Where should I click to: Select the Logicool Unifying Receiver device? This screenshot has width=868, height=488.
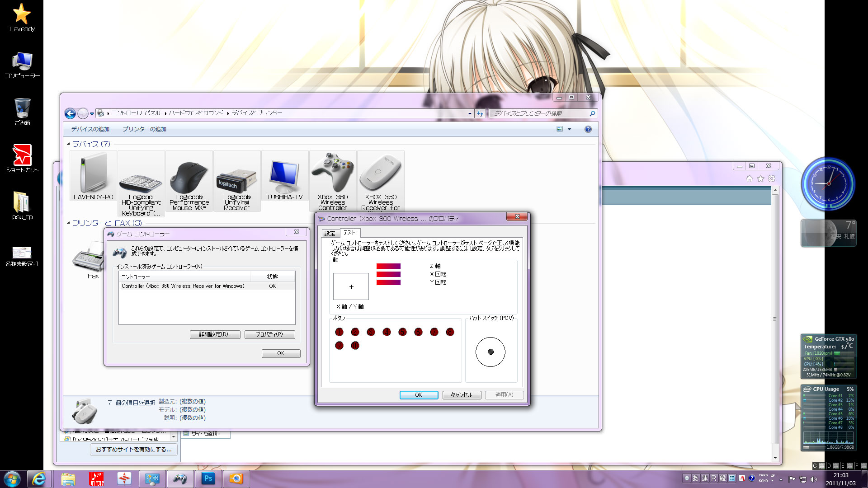(x=237, y=181)
